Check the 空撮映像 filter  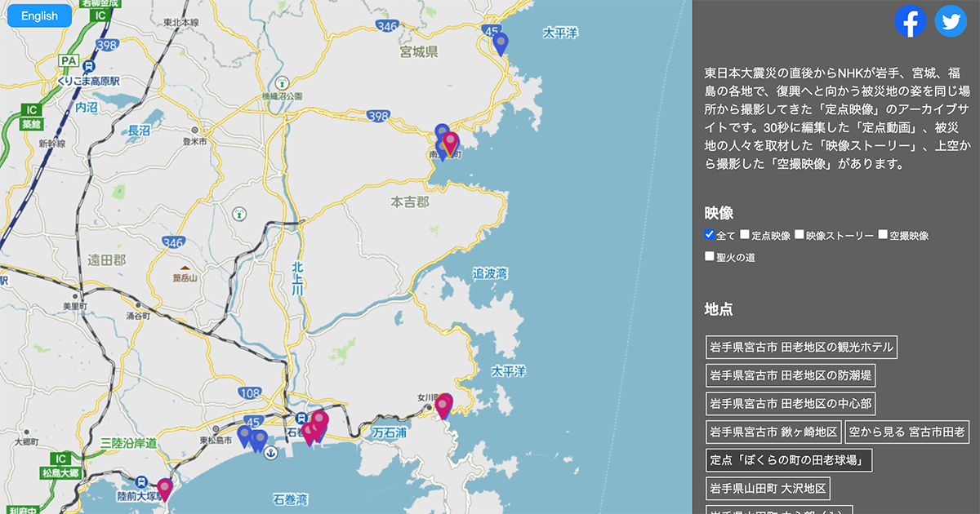click(882, 234)
